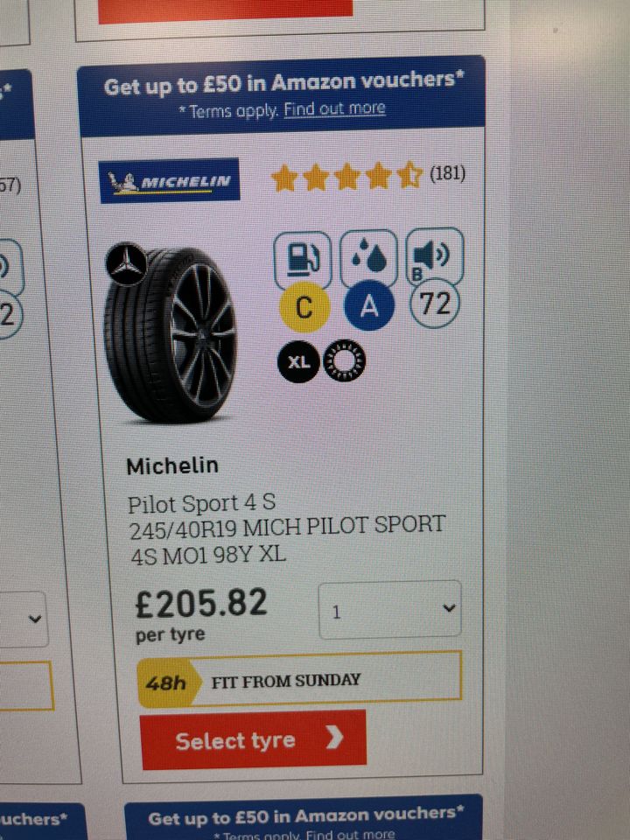Expand the neighbouring card's quantity dropdown chevron
Screen dimensions: 630x840
coord(35,619)
